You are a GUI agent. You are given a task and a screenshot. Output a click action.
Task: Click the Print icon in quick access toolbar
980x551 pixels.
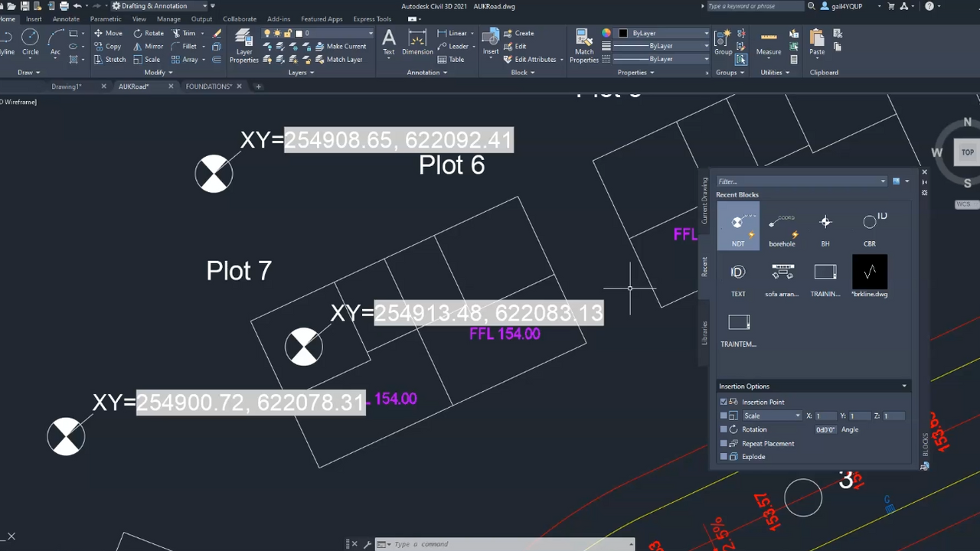pos(63,5)
